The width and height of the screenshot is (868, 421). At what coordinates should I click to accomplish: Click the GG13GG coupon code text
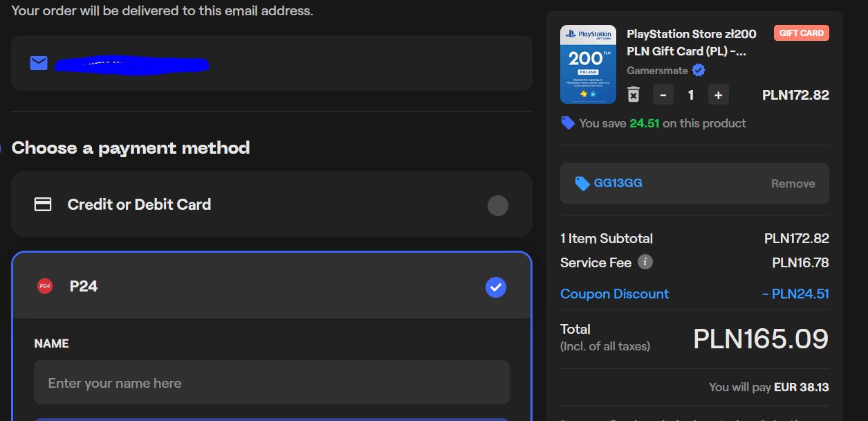point(618,183)
